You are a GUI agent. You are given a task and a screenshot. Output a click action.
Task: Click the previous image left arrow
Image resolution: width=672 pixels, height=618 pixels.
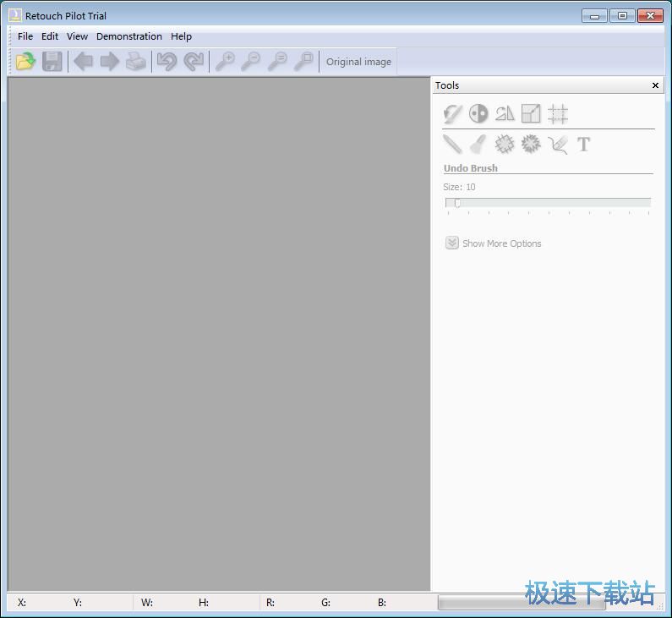(83, 61)
